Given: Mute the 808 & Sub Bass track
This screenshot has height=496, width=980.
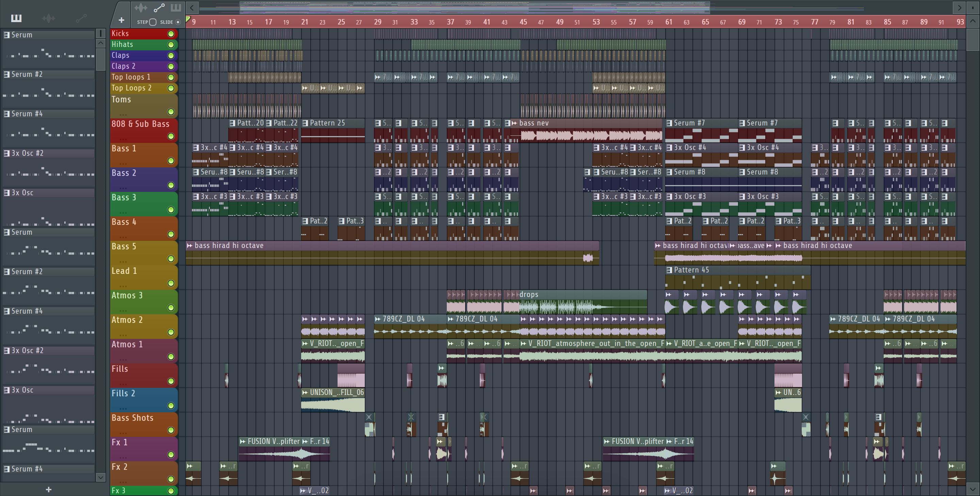Looking at the screenshot, I should pyautogui.click(x=171, y=136).
